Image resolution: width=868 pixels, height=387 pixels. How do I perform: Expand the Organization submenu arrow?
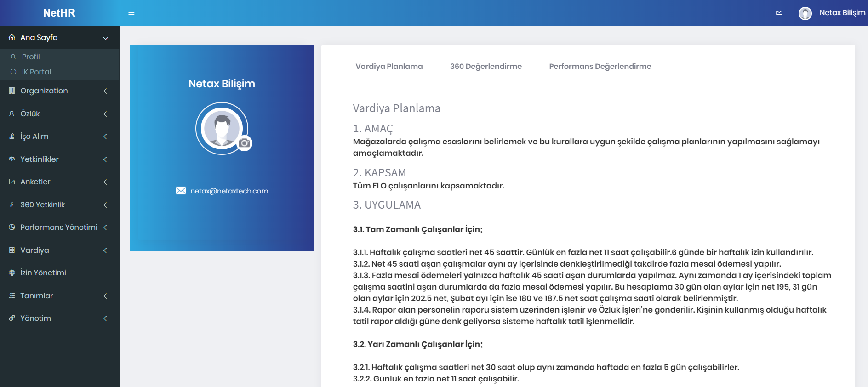pyautogui.click(x=105, y=91)
